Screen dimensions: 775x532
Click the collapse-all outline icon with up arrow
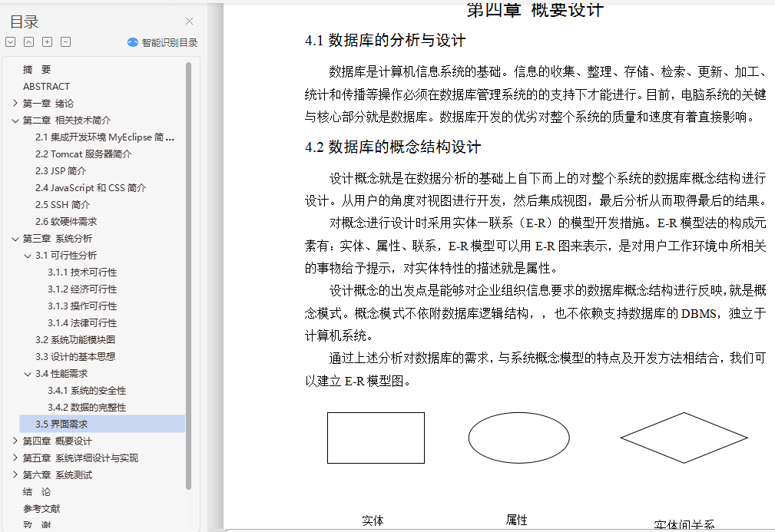pos(28,42)
